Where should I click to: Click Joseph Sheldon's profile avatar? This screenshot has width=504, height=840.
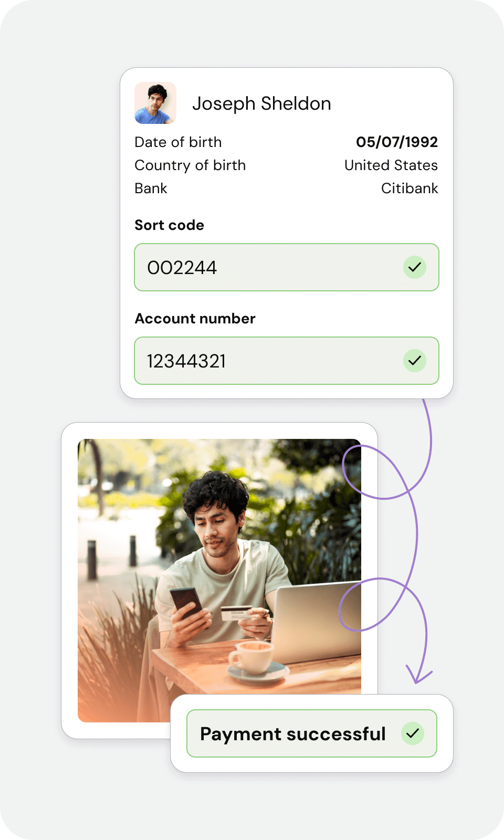click(x=155, y=103)
